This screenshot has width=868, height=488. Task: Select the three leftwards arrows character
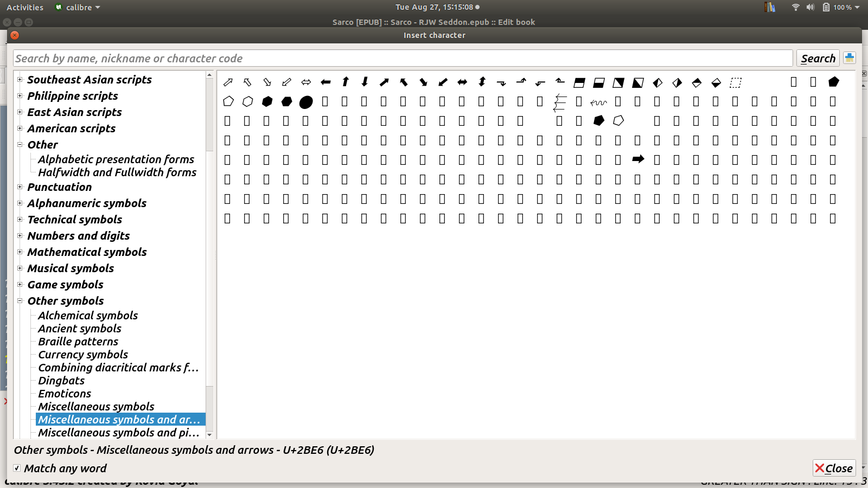[560, 102]
